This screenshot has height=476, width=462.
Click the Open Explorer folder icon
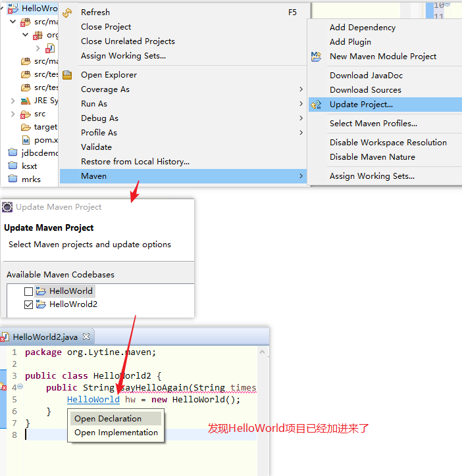[67, 75]
